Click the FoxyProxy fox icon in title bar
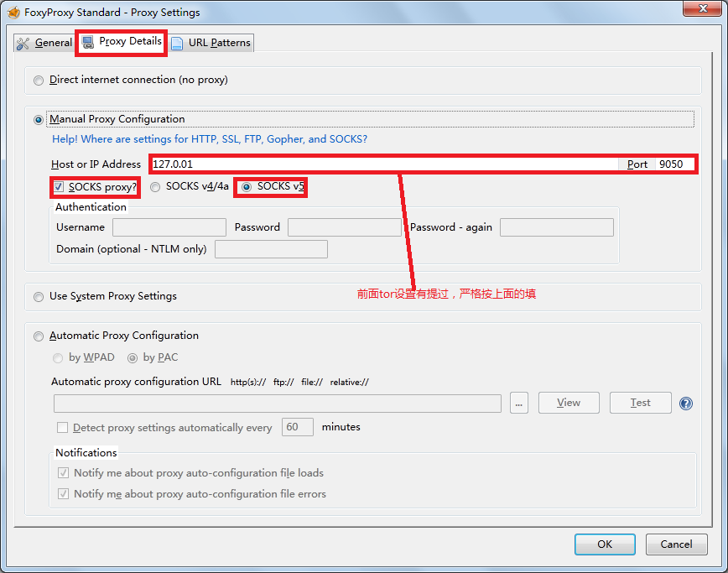The image size is (728, 573). pyautogui.click(x=14, y=12)
